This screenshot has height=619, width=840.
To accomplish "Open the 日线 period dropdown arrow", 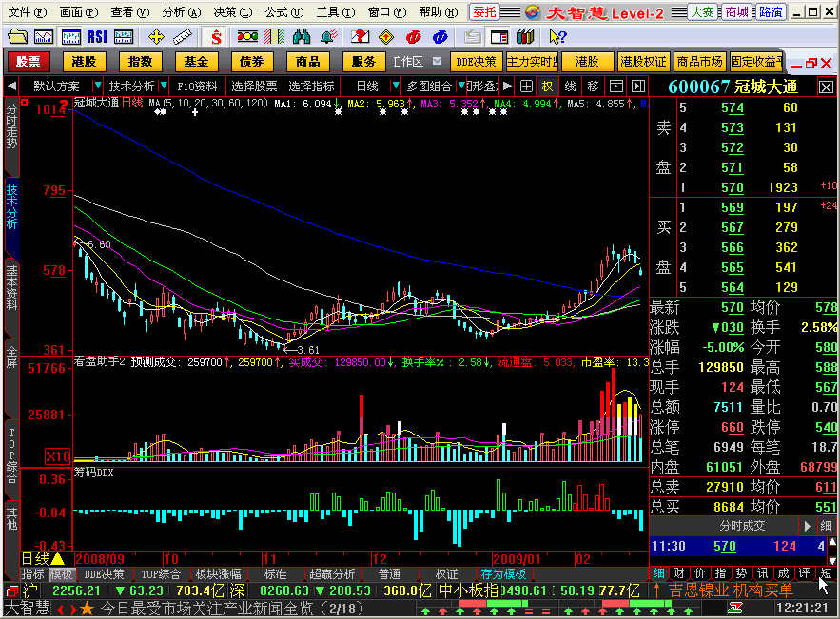I will click(396, 86).
